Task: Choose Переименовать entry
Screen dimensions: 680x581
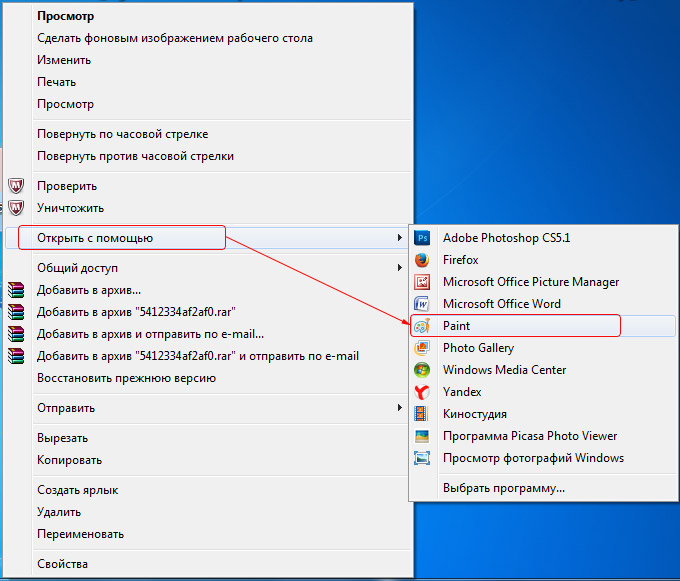Action: pyautogui.click(x=80, y=534)
